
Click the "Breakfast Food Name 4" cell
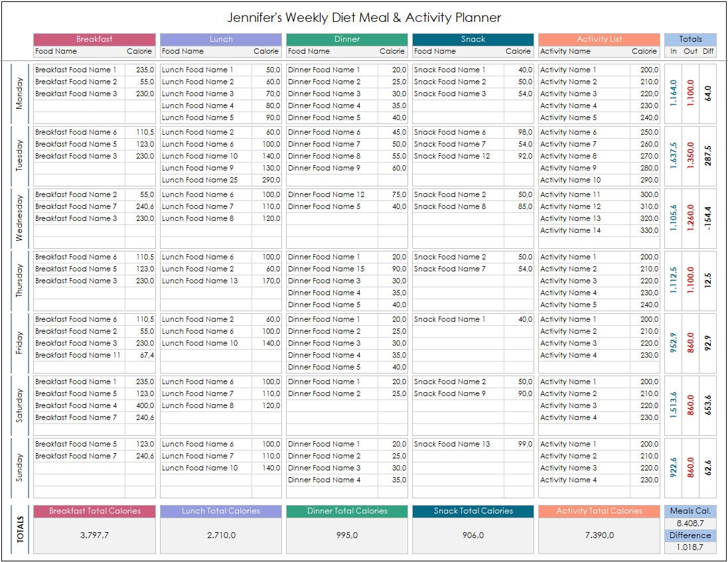(x=79, y=405)
